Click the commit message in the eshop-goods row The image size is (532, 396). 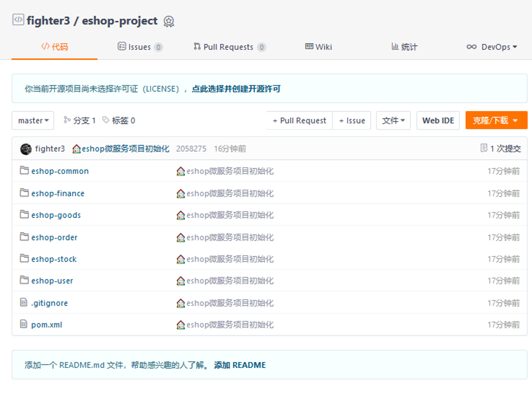(230, 215)
